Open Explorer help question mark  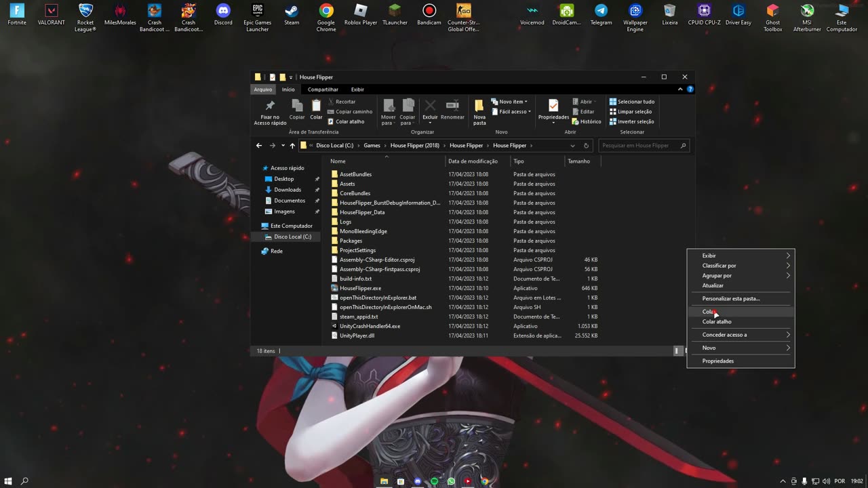[x=690, y=89]
